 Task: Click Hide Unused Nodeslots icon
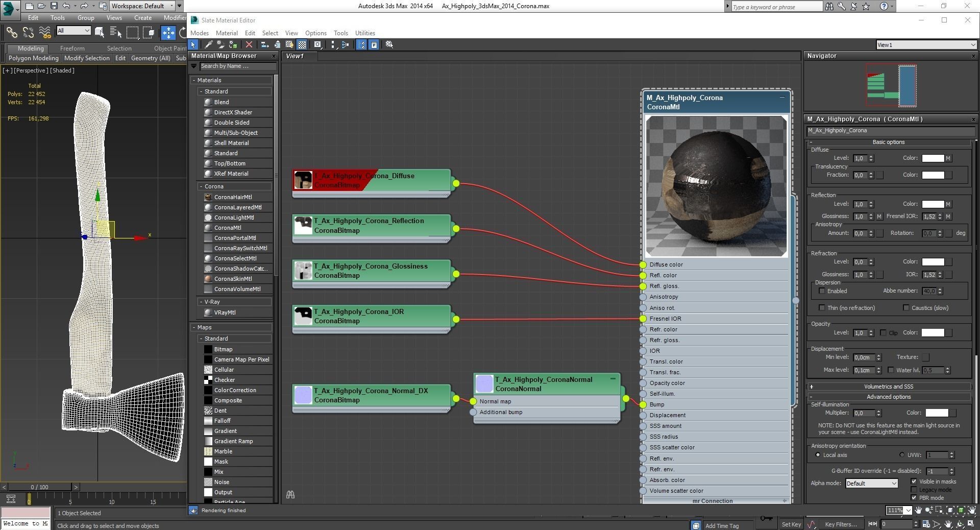[x=277, y=45]
